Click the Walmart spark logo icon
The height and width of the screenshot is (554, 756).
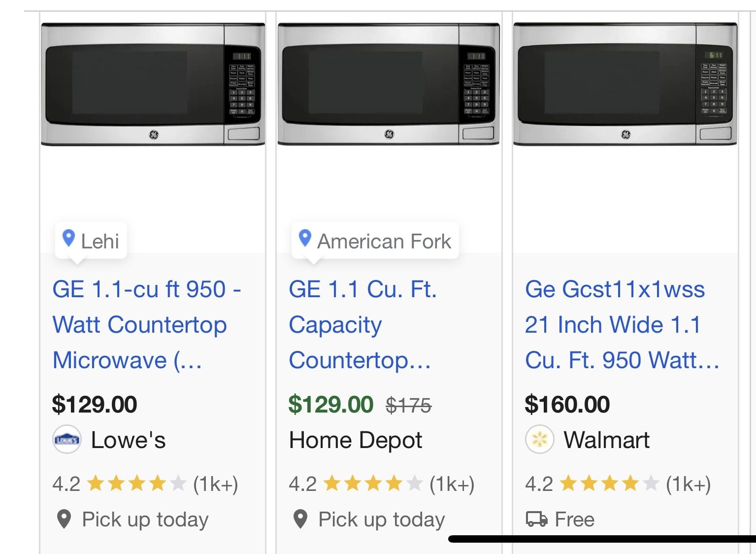(x=539, y=439)
